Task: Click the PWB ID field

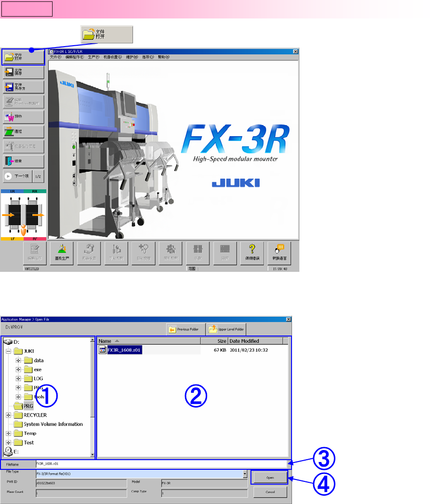Action: point(81,483)
